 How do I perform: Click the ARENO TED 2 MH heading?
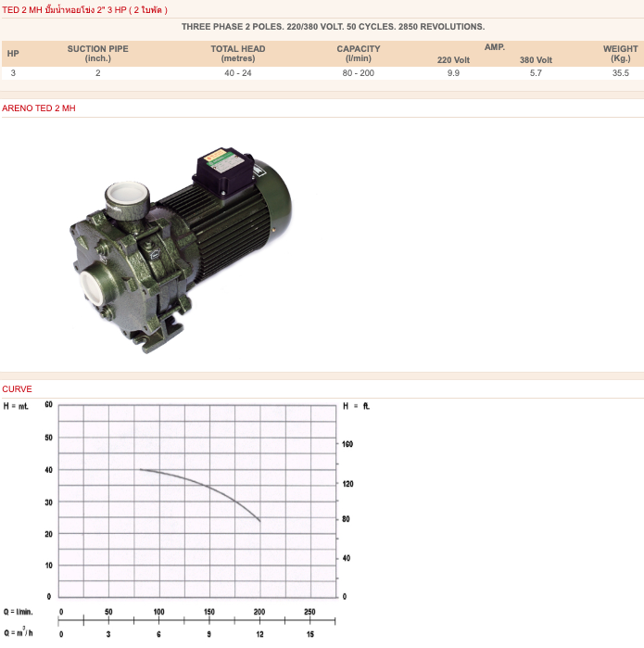point(39,108)
